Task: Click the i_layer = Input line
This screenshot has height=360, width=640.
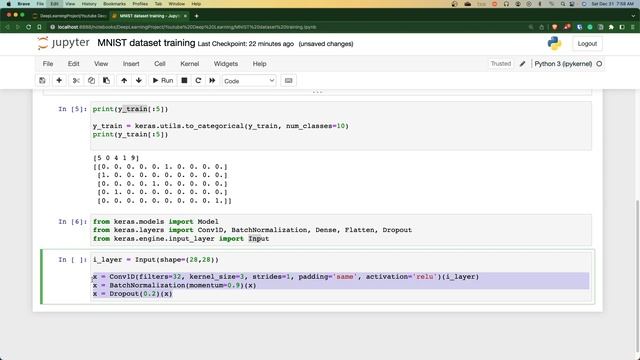Action: 156,260
